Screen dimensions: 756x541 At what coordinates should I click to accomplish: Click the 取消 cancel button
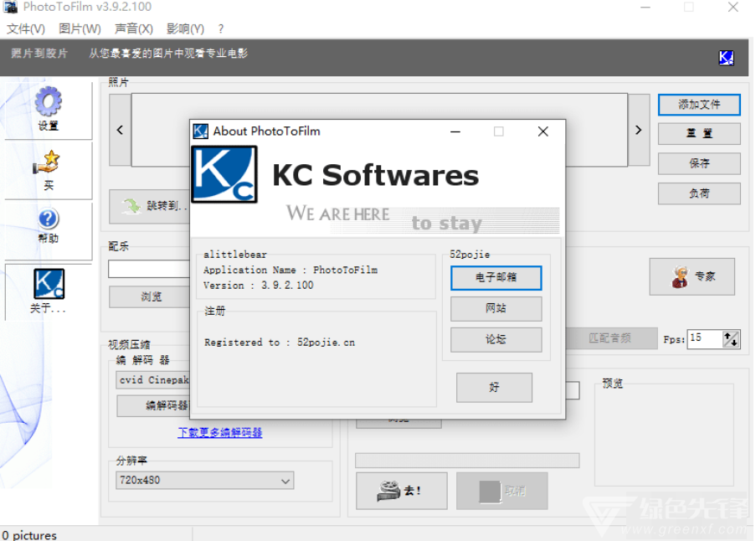pyautogui.click(x=502, y=491)
